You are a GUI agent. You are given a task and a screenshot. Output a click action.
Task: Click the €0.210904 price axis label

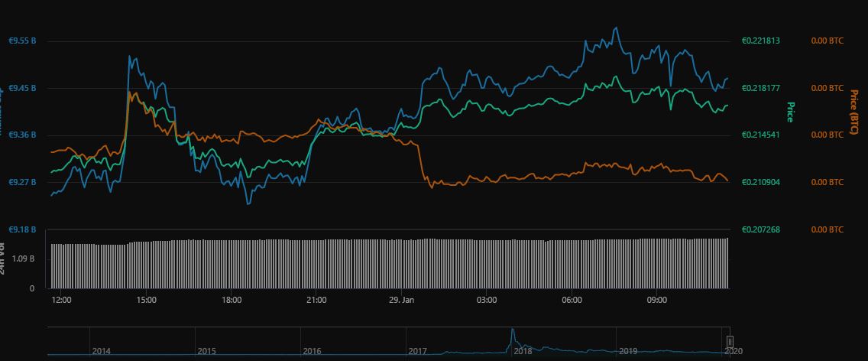coord(760,182)
